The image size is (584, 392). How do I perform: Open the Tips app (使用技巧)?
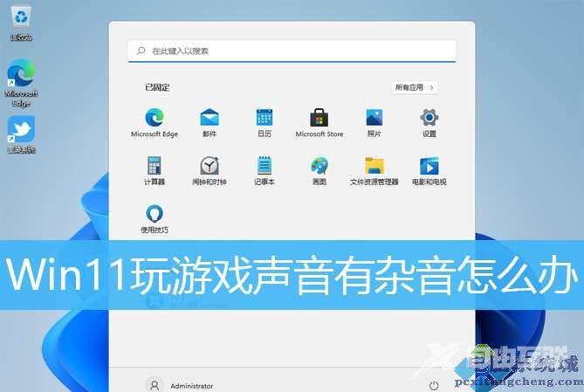(x=155, y=219)
